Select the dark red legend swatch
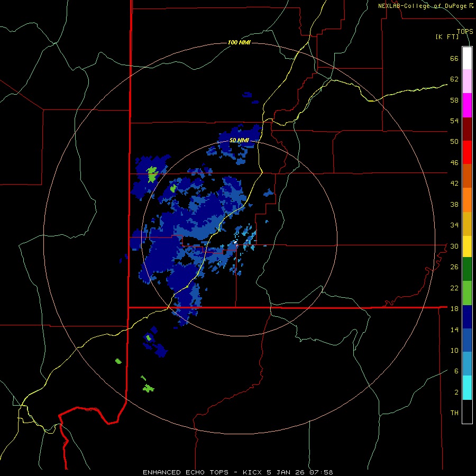Image resolution: width=476 pixels, height=476 pixels. pos(467,129)
